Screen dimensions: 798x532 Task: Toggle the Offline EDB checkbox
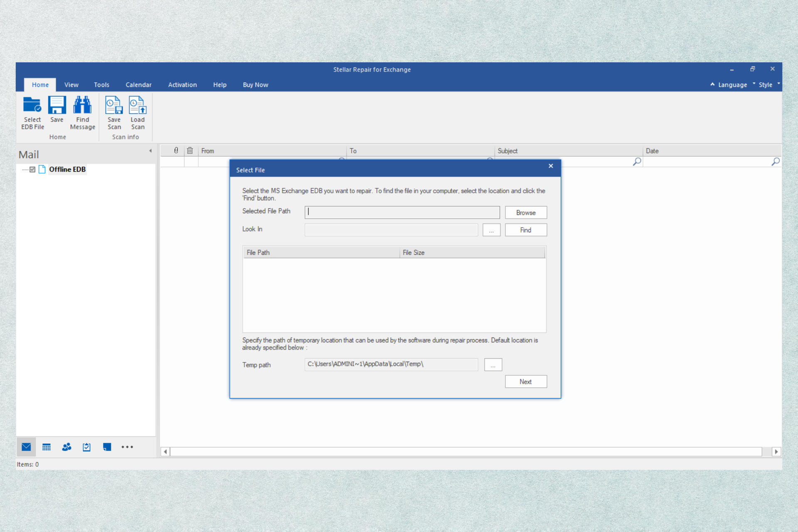tap(32, 170)
